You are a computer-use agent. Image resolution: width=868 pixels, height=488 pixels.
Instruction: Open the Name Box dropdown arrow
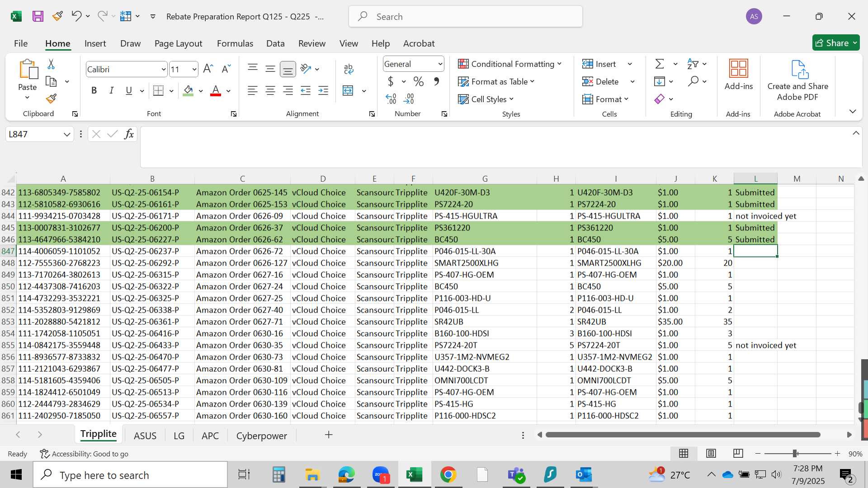(67, 134)
